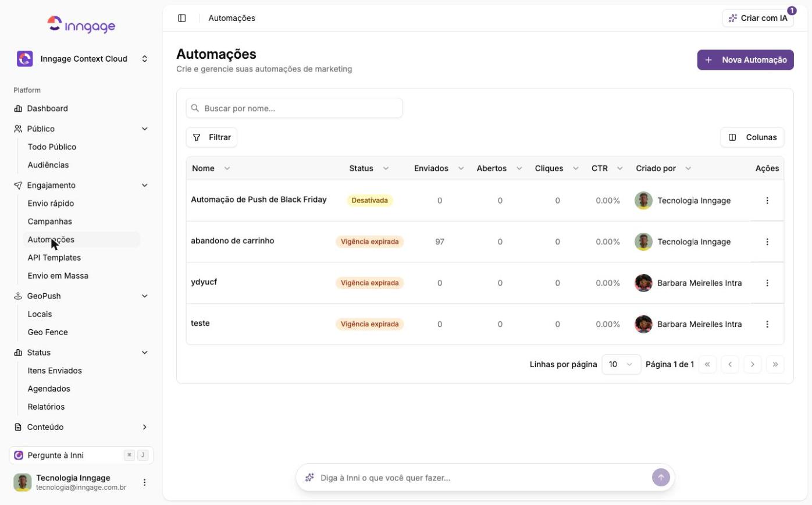Go to the first page
812x505 pixels.
pyautogui.click(x=707, y=364)
